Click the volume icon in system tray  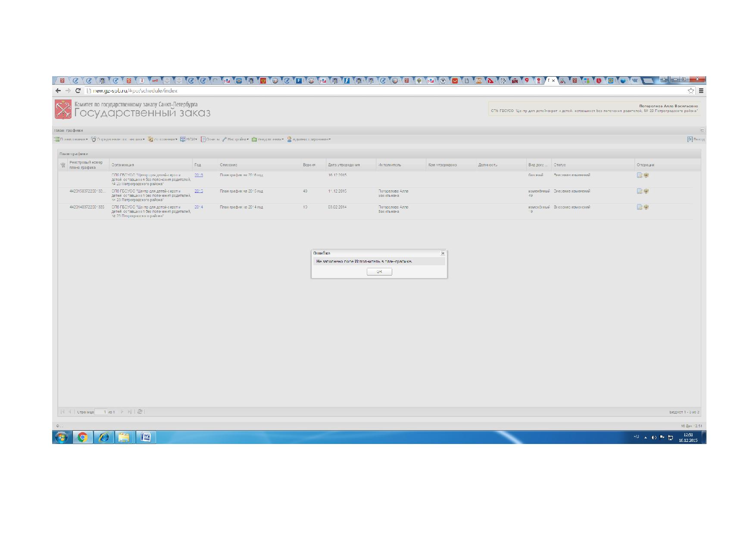654,438
